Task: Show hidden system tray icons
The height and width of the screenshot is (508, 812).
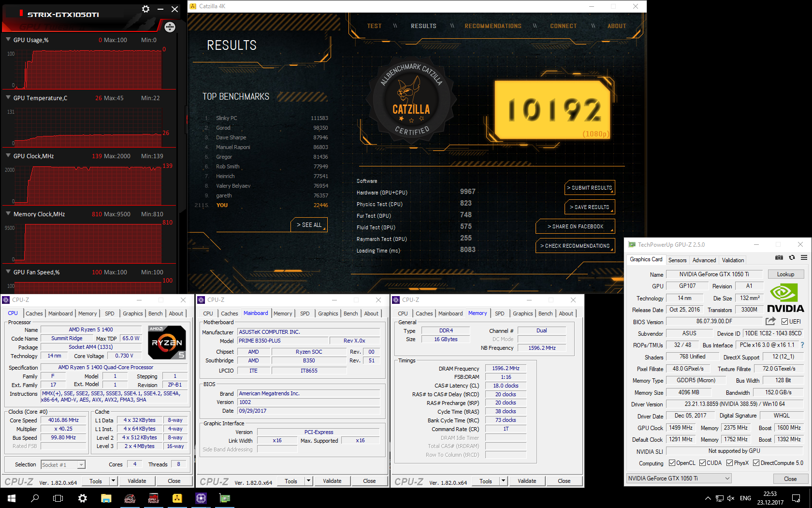Action: point(708,498)
